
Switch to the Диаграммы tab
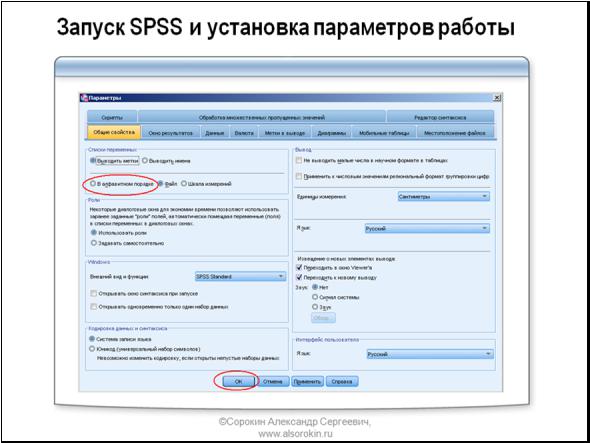coord(331,133)
